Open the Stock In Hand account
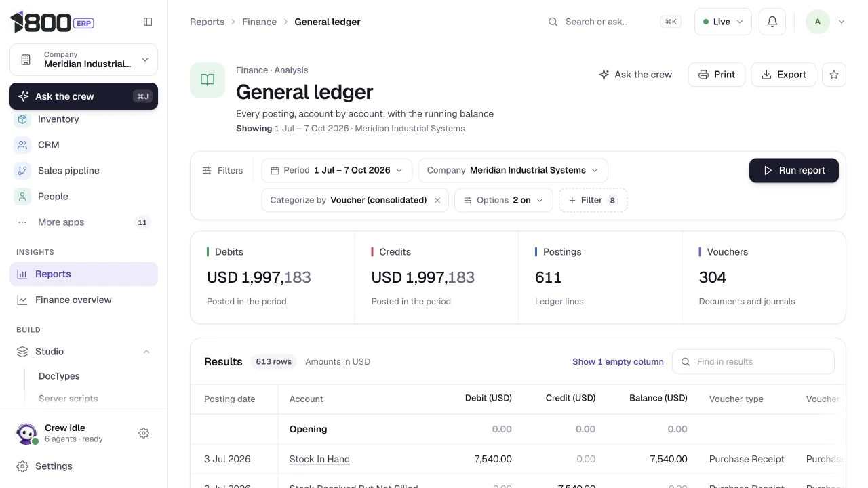 click(319, 459)
